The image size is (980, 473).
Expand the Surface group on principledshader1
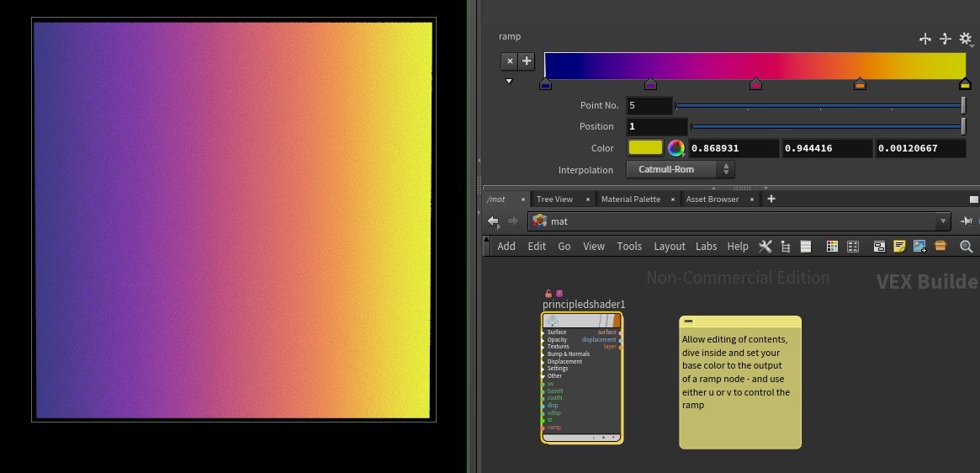click(543, 332)
